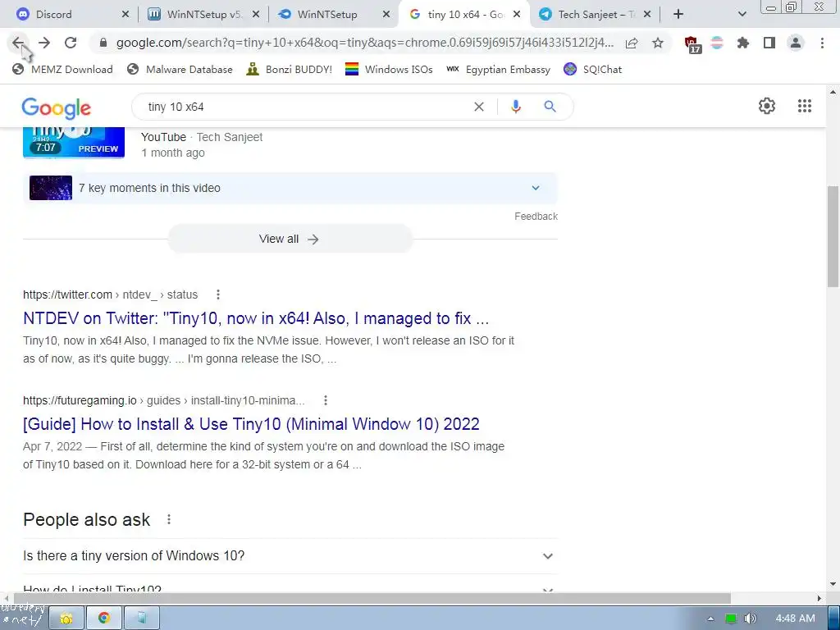The image size is (840, 630).
Task: Submit search with the magnifying glass
Action: click(550, 107)
